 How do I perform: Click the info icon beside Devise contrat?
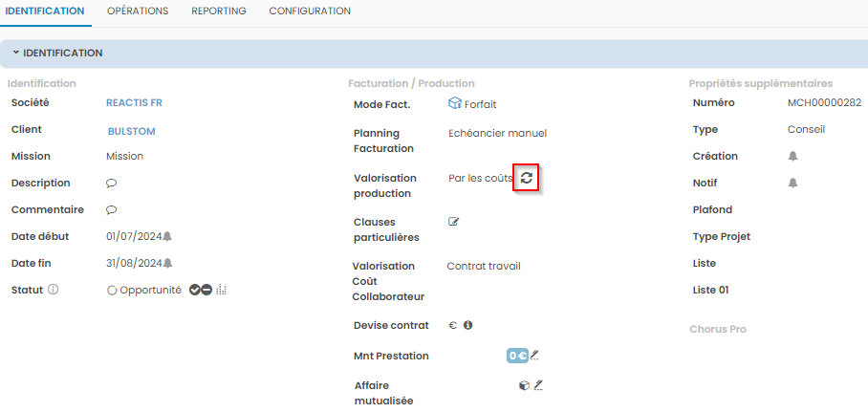468,325
